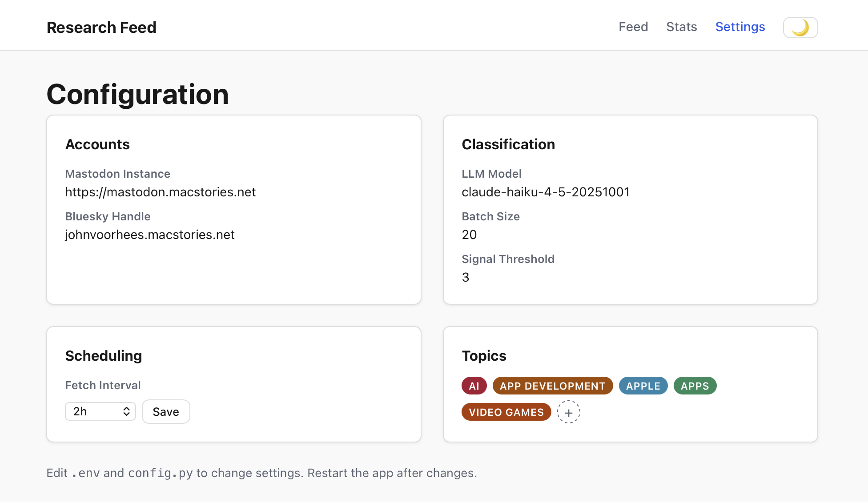
Task: Go to the Feed page
Action: [x=633, y=27]
